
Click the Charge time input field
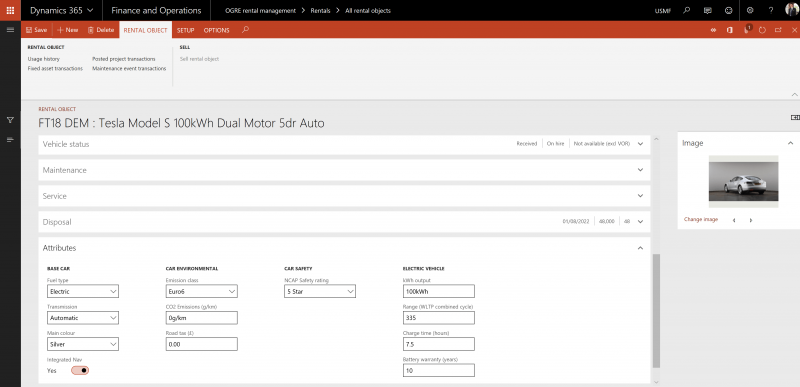pos(439,344)
